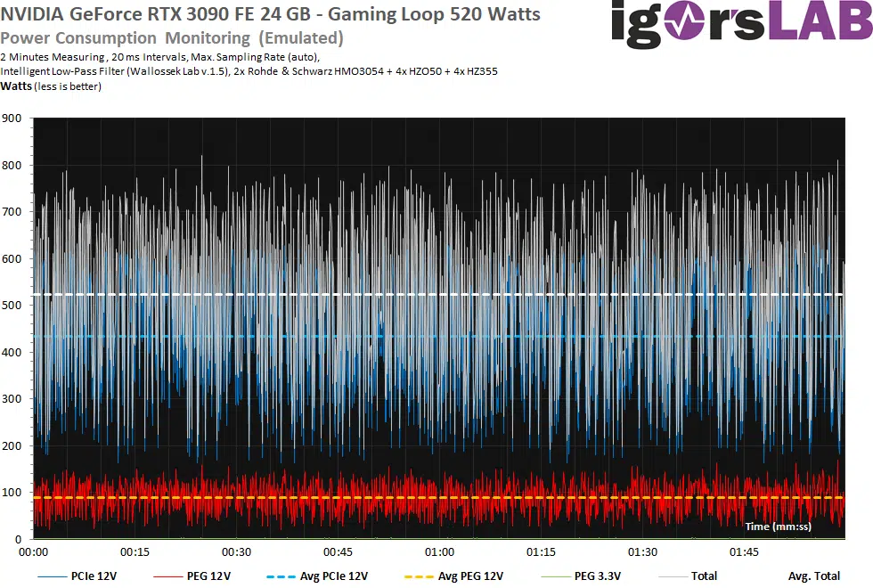
Task: Click the "2 Minutes Measuring" description line
Action: coord(159,57)
